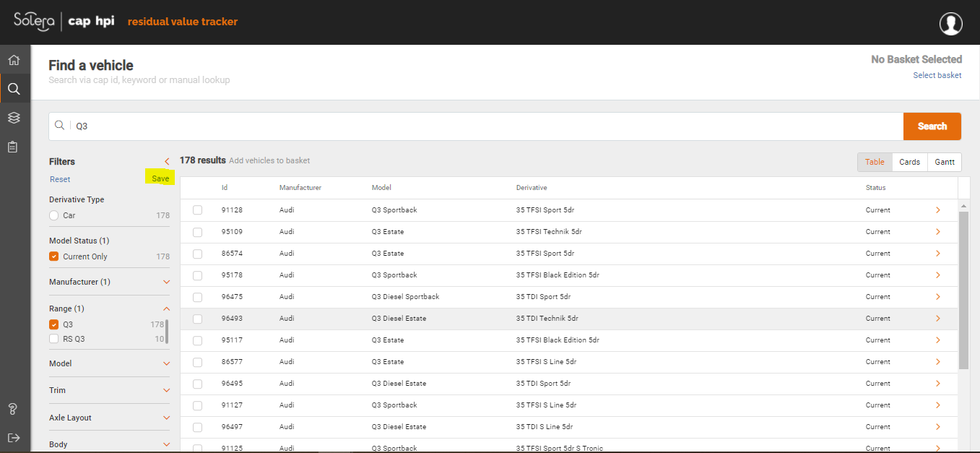Click the Id 96495 cell
Image resolution: width=980 pixels, height=453 pixels.
click(x=232, y=384)
